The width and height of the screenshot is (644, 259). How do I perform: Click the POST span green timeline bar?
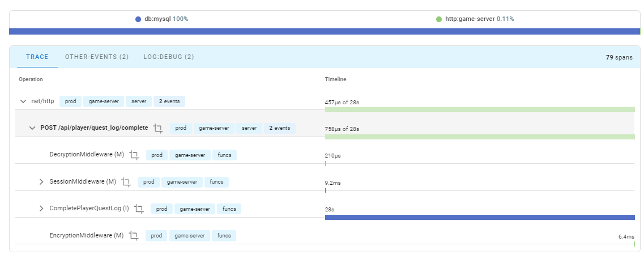480,137
